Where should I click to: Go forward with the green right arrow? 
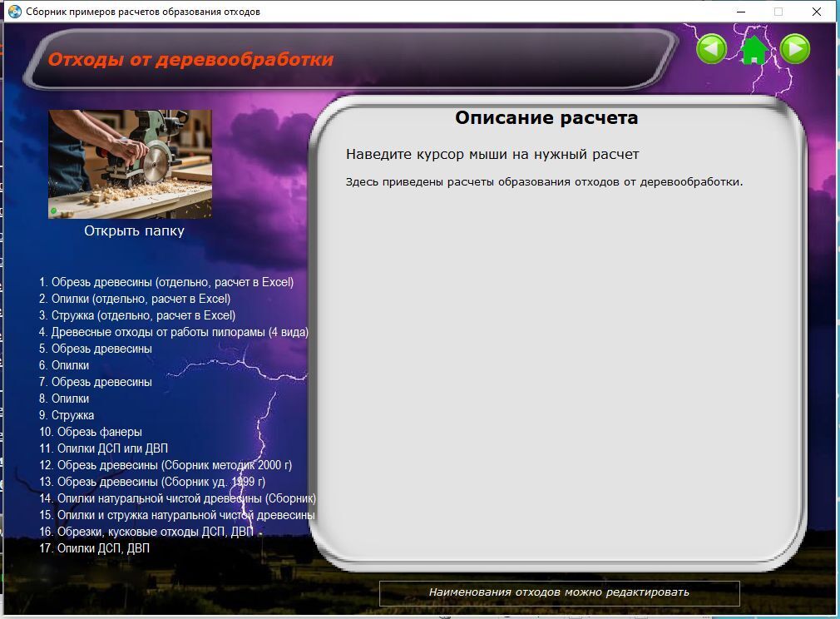(x=795, y=49)
